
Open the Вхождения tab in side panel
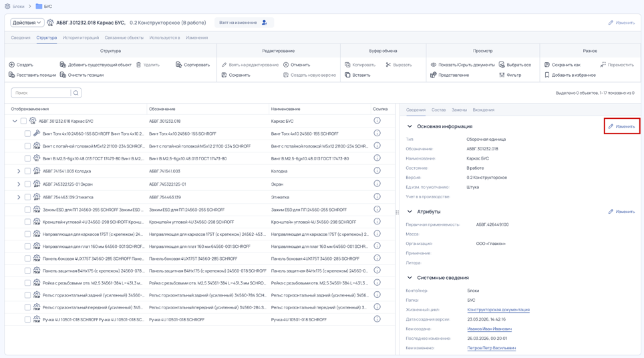tap(484, 110)
